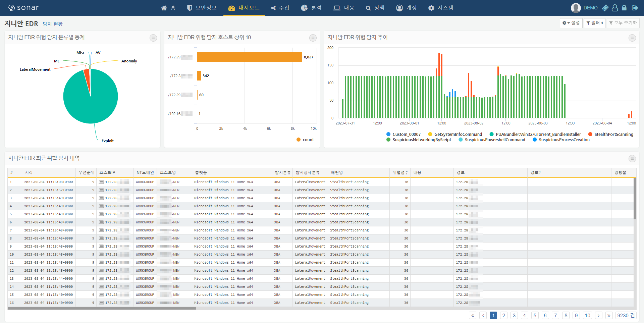Open the user profile outline icon
This screenshot has width=644, height=323.
coord(615,8)
